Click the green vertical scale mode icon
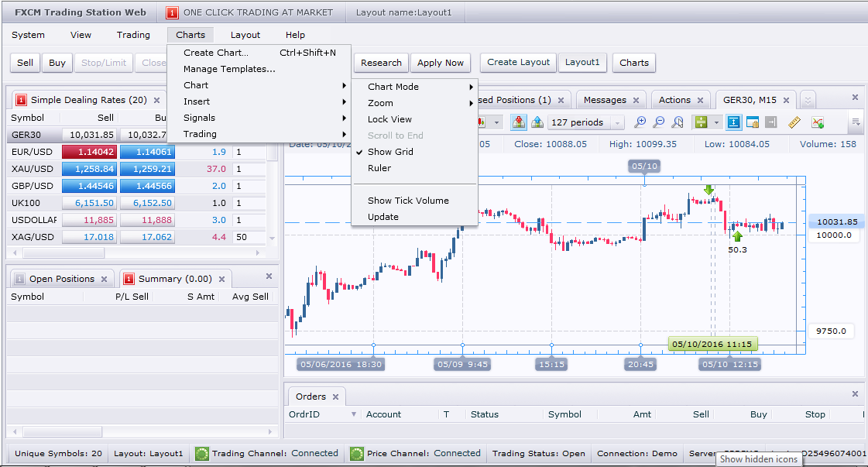 (x=701, y=122)
